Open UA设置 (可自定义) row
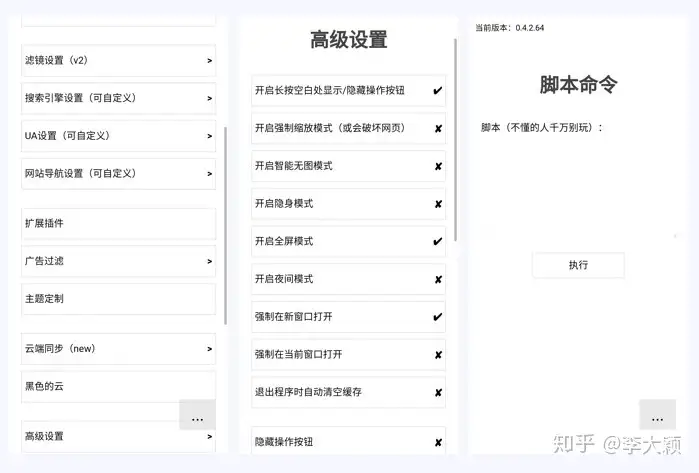Viewport: 699px width, 473px height. tap(119, 136)
